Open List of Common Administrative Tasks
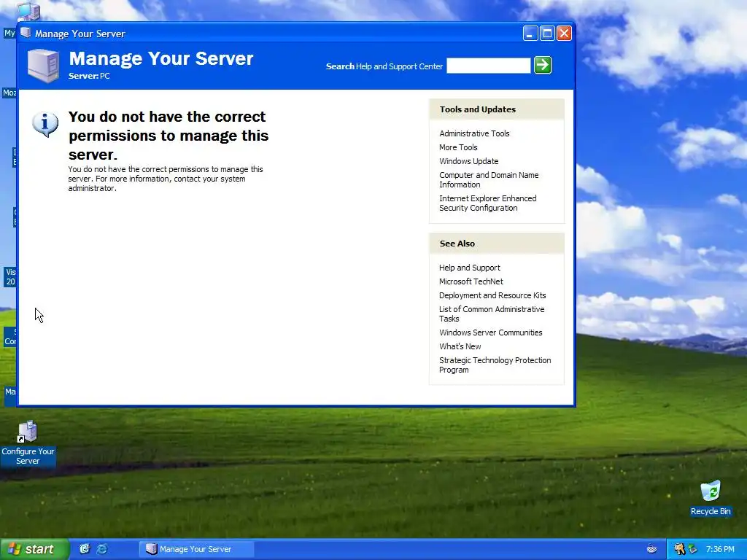Image resolution: width=747 pixels, height=560 pixels. pyautogui.click(x=491, y=314)
